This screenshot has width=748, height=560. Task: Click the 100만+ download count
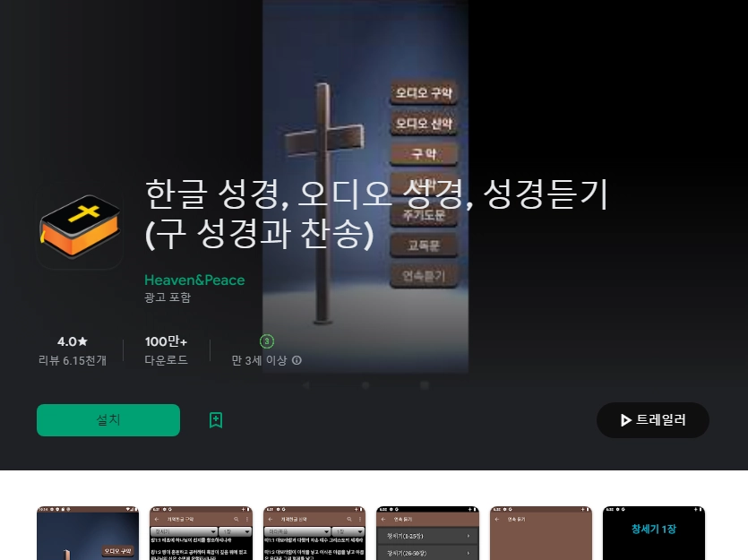tap(166, 341)
